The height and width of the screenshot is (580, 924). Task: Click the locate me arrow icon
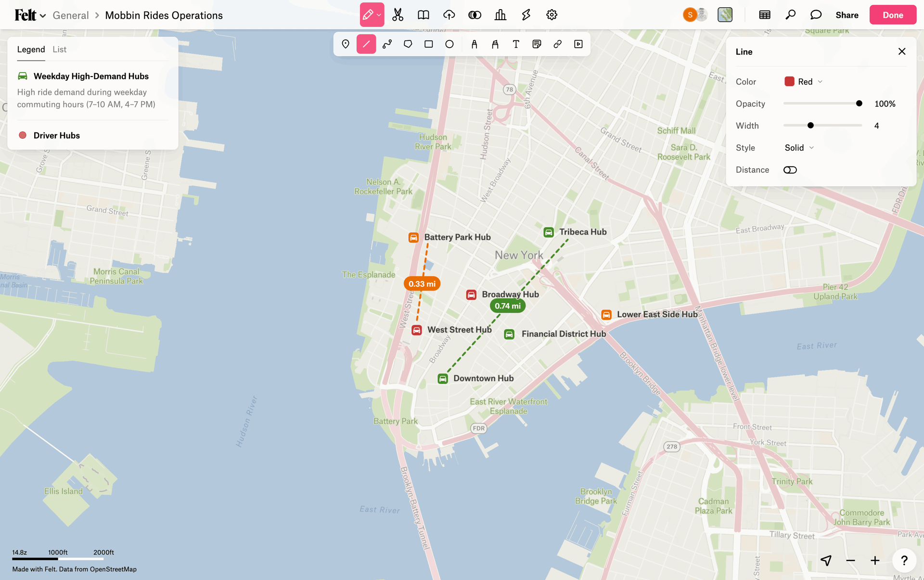tap(826, 560)
